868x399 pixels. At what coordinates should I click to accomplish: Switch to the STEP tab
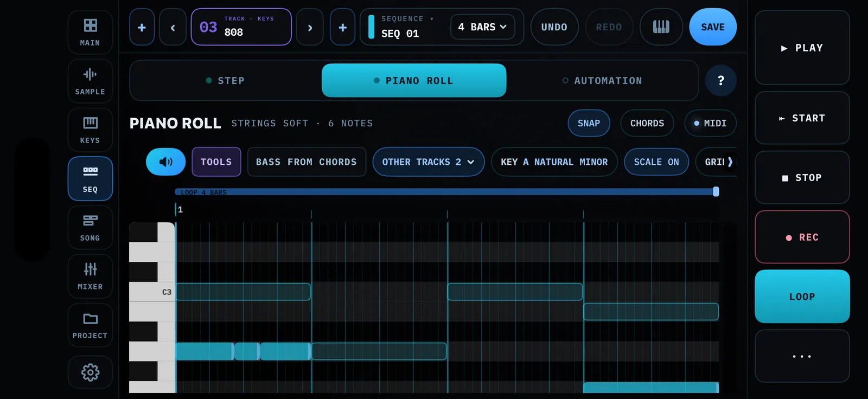226,80
